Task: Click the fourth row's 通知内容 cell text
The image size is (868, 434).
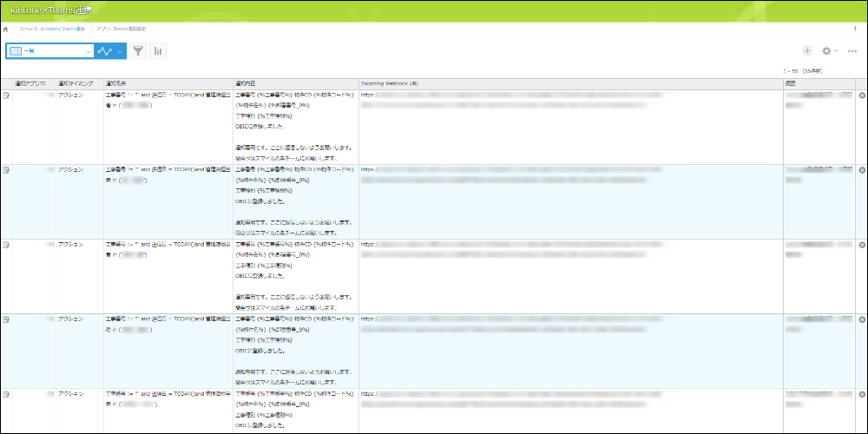Action: (x=294, y=351)
